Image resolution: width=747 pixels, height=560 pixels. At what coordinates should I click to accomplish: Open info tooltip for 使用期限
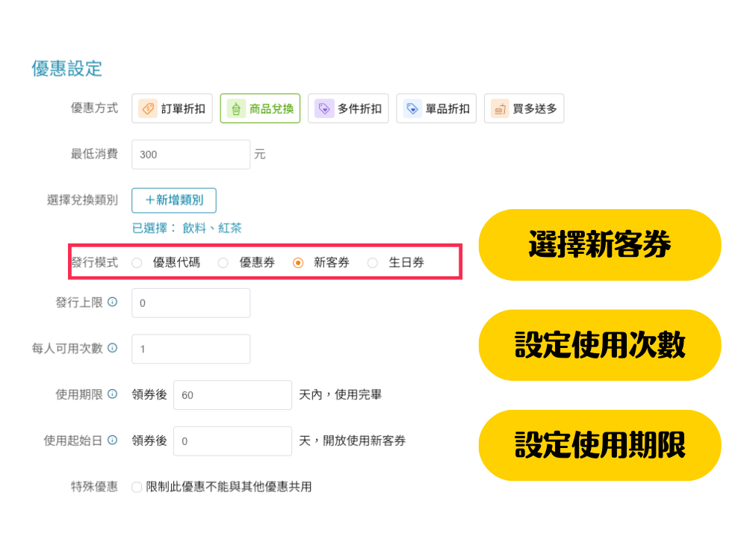tap(112, 394)
